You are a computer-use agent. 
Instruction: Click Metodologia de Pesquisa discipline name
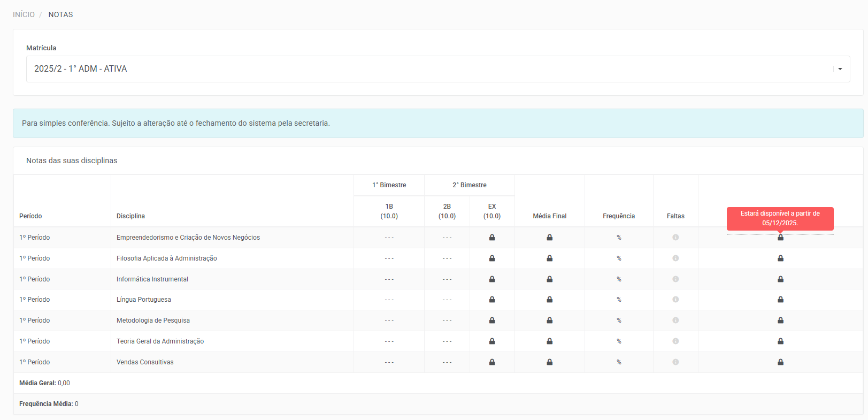pyautogui.click(x=153, y=320)
